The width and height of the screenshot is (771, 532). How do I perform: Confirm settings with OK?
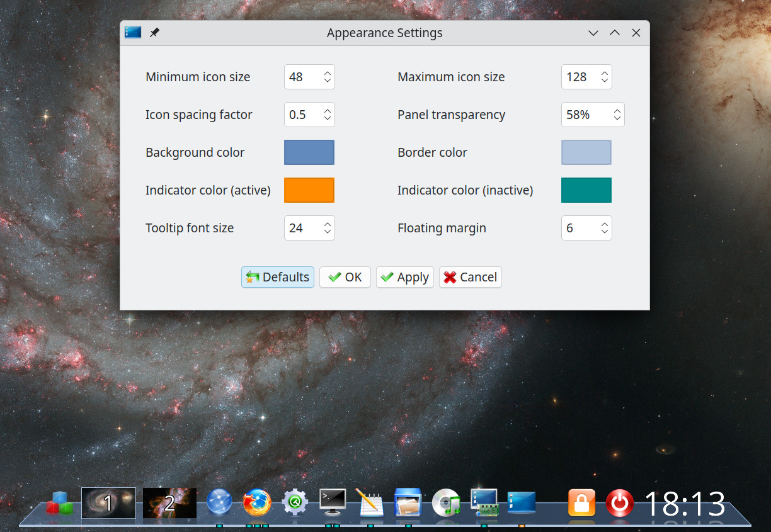(x=345, y=277)
